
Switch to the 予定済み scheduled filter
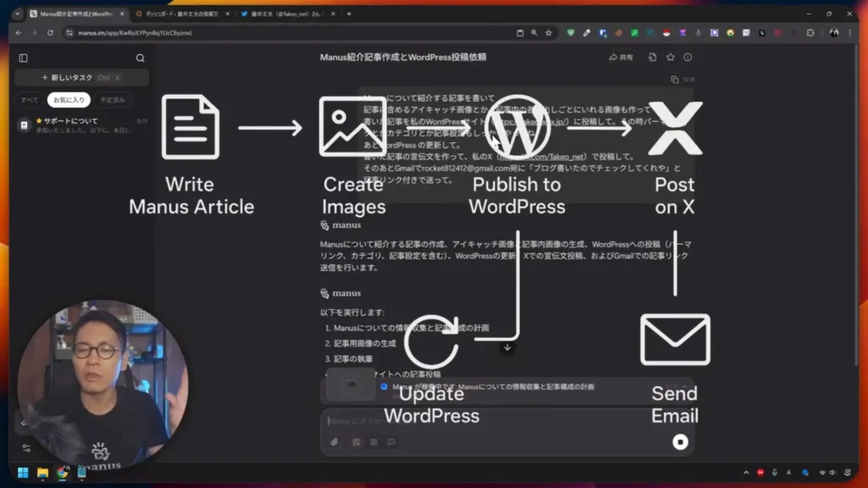113,100
